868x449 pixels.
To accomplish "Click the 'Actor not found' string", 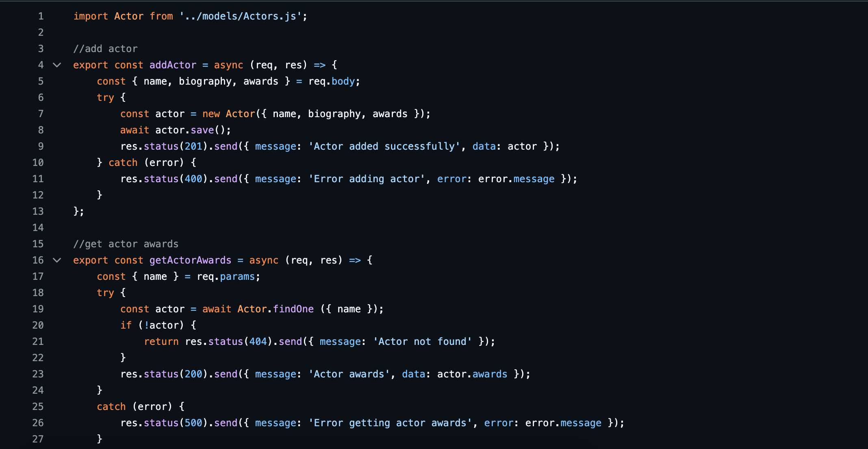I will [422, 342].
